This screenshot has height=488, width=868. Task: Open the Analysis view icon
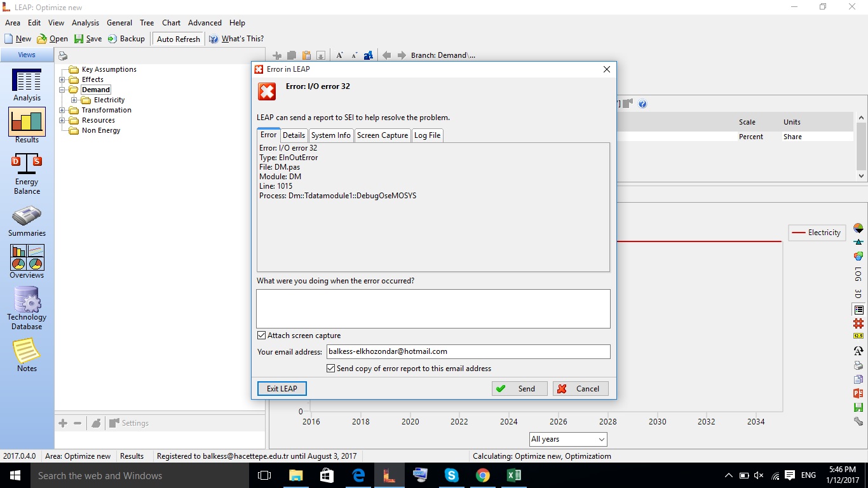point(27,85)
